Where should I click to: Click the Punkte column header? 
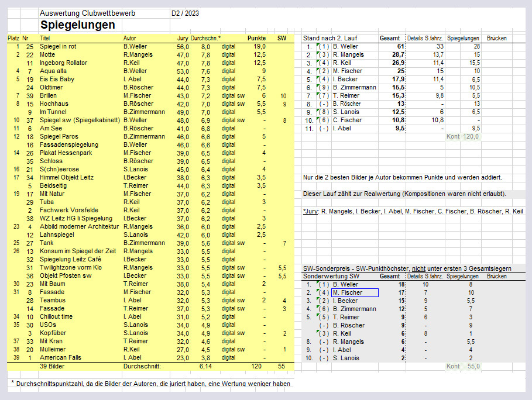tap(255, 38)
